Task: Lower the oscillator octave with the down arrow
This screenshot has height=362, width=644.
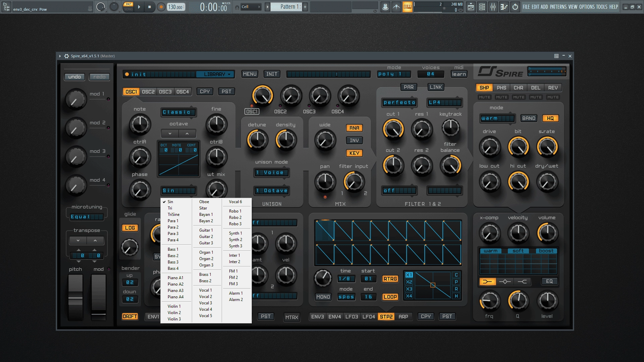Action: tap(170, 133)
